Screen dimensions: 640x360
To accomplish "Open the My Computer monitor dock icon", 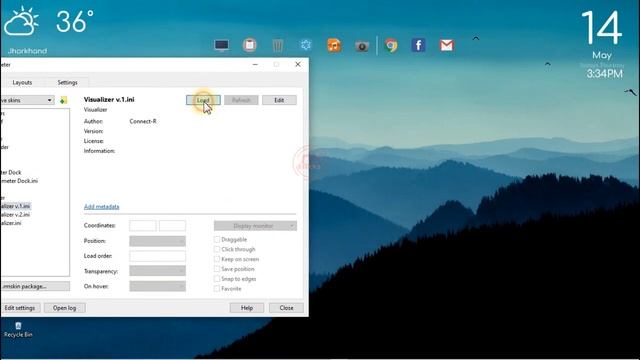I will (222, 45).
